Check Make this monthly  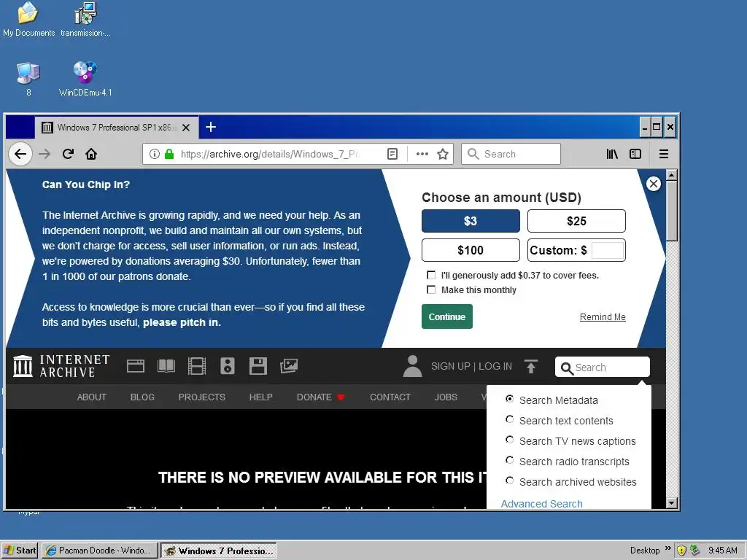431,289
